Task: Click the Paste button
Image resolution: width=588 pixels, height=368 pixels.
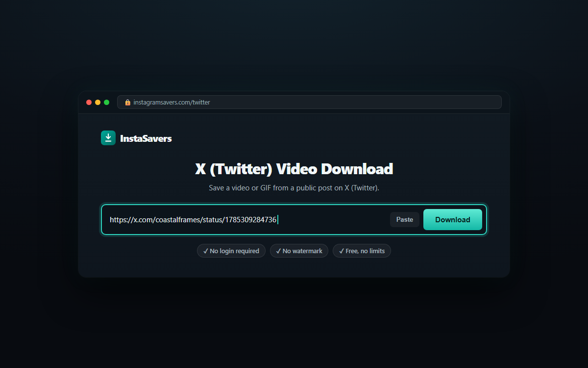Action: point(405,219)
